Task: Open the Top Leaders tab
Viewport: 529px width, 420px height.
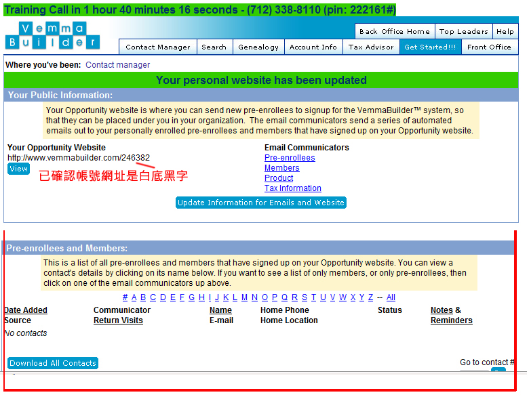Action: tap(463, 31)
